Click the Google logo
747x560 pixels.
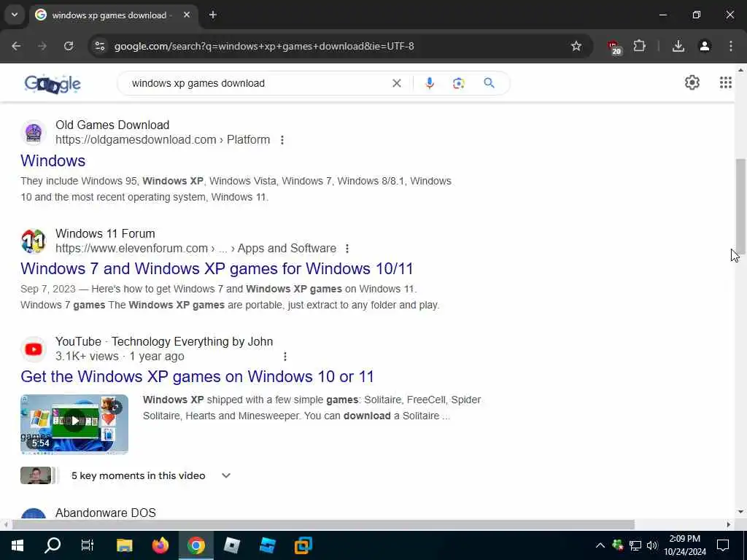tap(53, 84)
